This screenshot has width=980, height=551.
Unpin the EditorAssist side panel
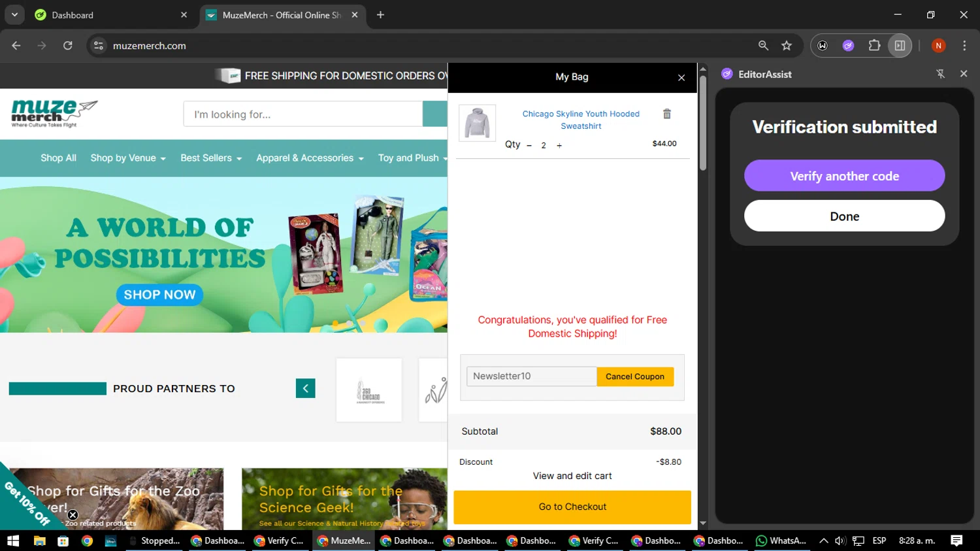click(941, 74)
